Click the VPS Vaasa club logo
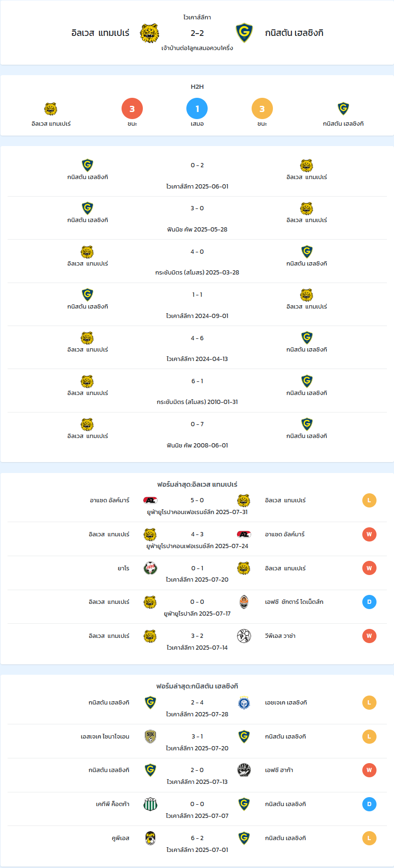Screen dimensions: 394x868 (x=244, y=636)
